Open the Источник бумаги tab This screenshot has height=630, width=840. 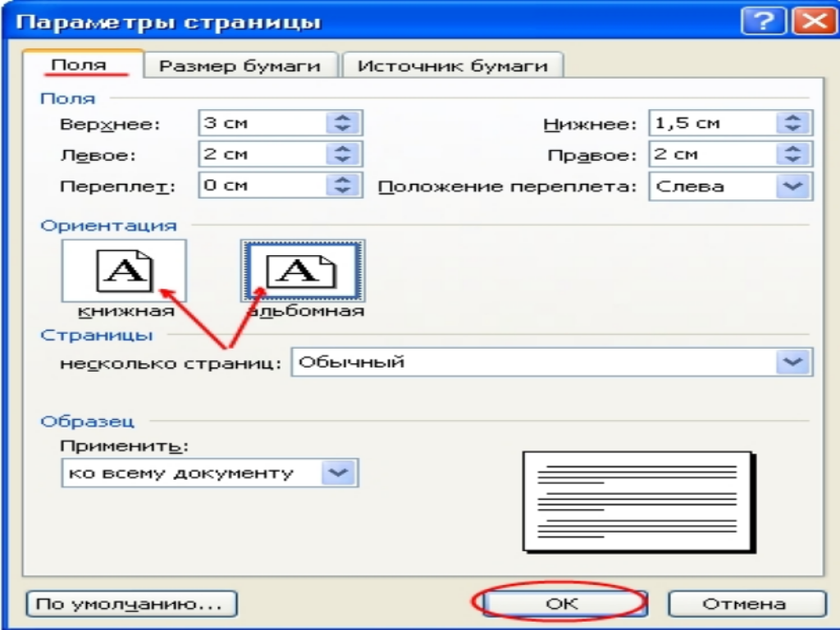[453, 66]
